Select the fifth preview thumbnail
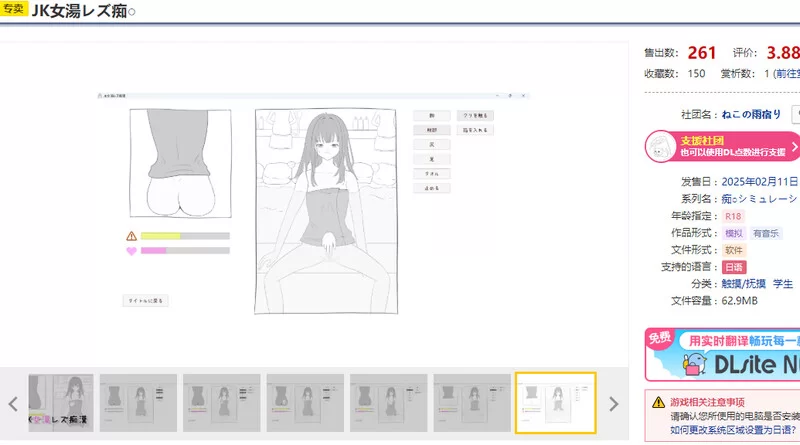This screenshot has height=445, width=800. 388,403
